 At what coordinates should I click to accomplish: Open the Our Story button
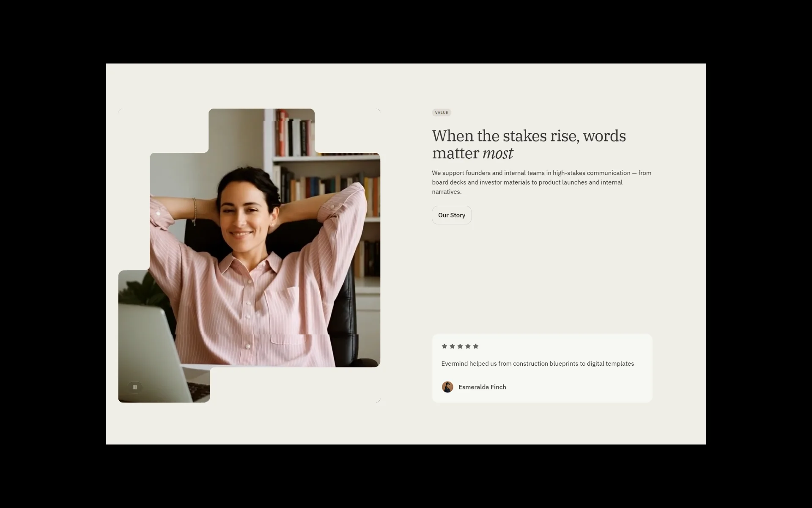point(452,215)
